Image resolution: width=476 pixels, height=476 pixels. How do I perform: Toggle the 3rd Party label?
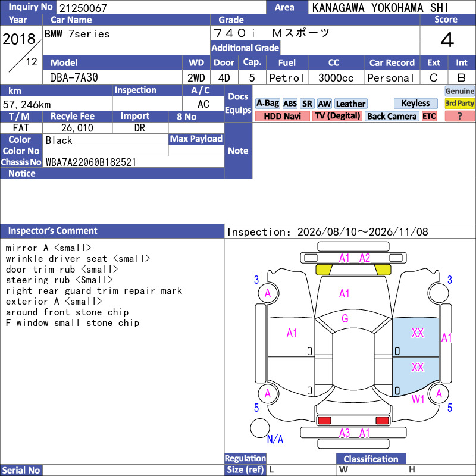coord(459,103)
